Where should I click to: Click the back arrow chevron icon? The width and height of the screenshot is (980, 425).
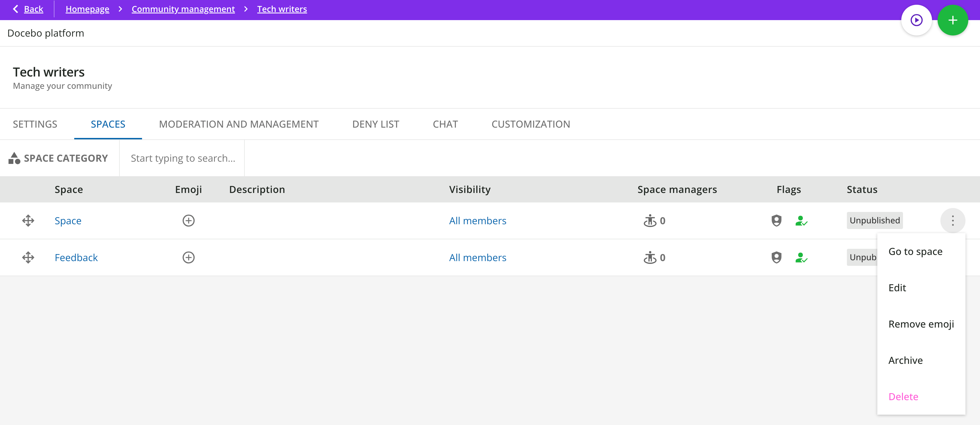16,9
